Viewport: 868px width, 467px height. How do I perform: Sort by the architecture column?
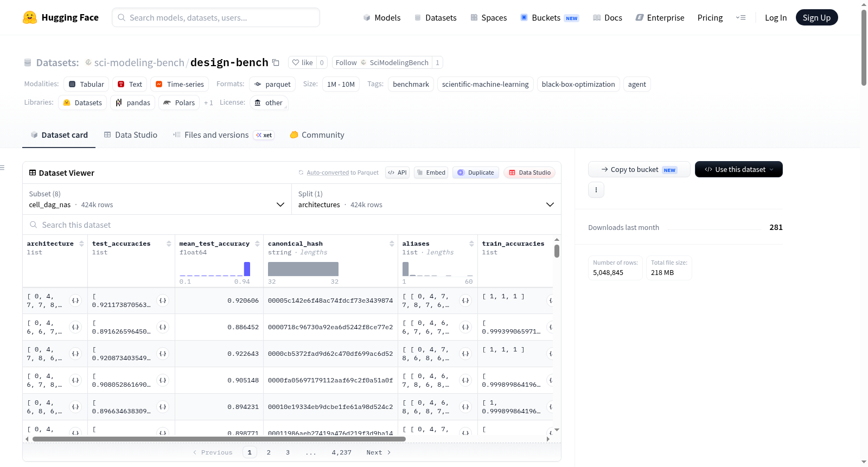81,244
